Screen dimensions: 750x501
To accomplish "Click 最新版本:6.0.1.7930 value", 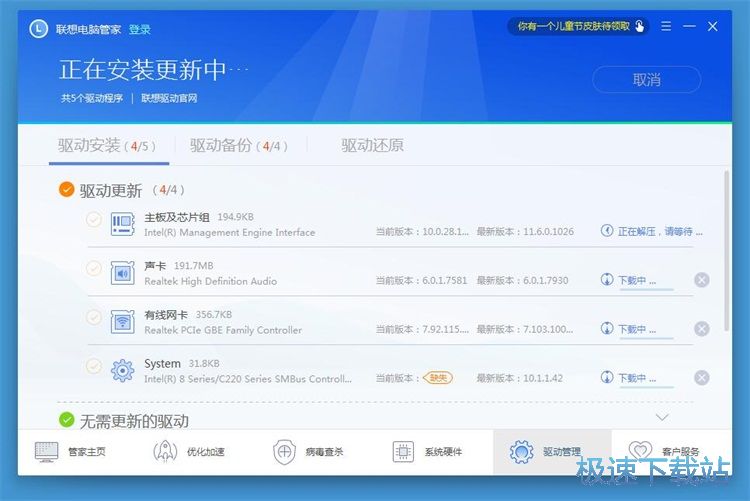I will pyautogui.click(x=522, y=280).
